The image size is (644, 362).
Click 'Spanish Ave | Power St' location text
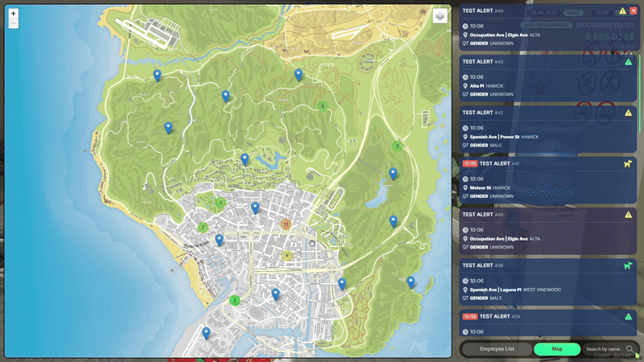pos(494,137)
